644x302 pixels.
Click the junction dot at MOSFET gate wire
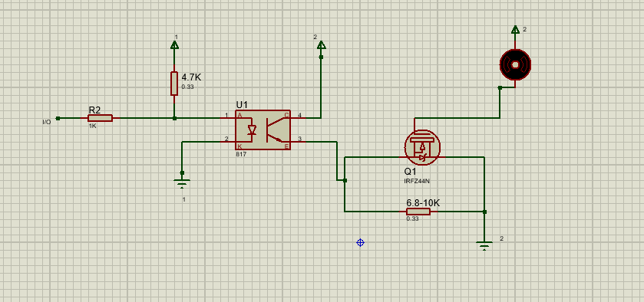tap(345, 180)
